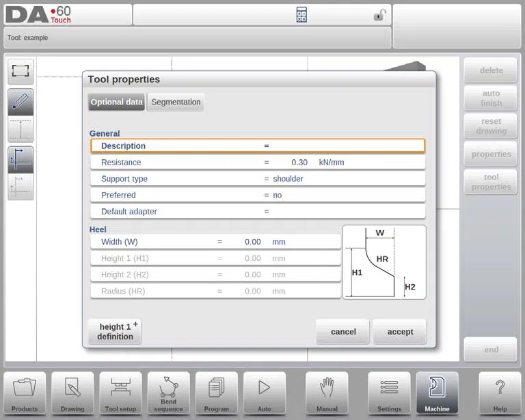Click the properties side button
Screen dimensions: 525x420
click(491, 154)
